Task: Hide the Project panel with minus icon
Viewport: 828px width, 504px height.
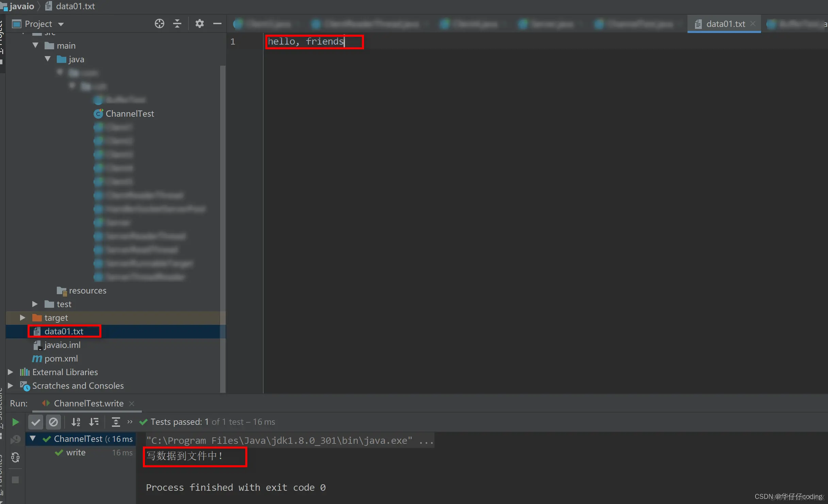Action: click(217, 24)
